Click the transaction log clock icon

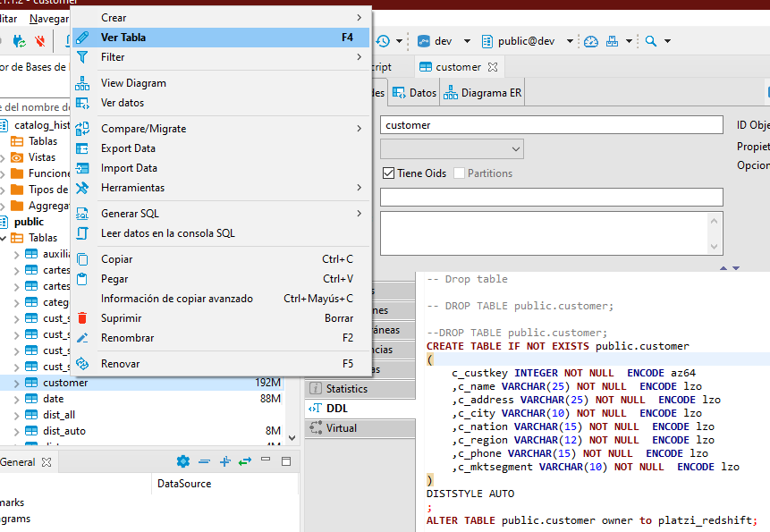383,41
